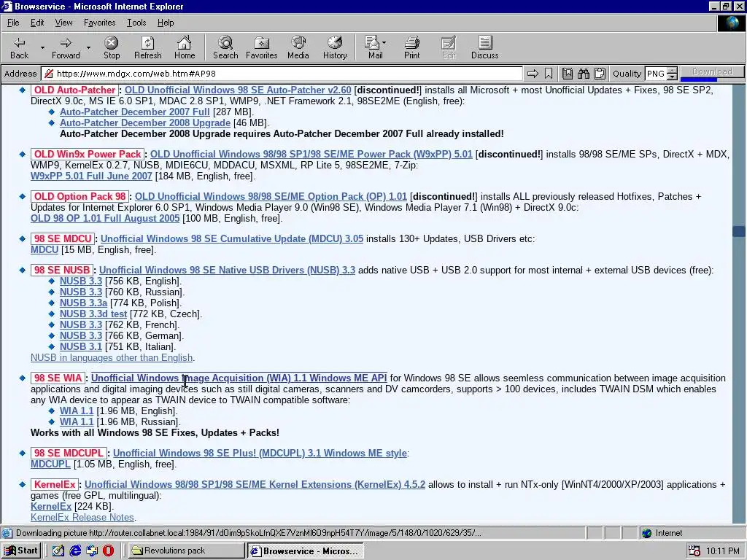Open the Windows Start menu

[21, 551]
